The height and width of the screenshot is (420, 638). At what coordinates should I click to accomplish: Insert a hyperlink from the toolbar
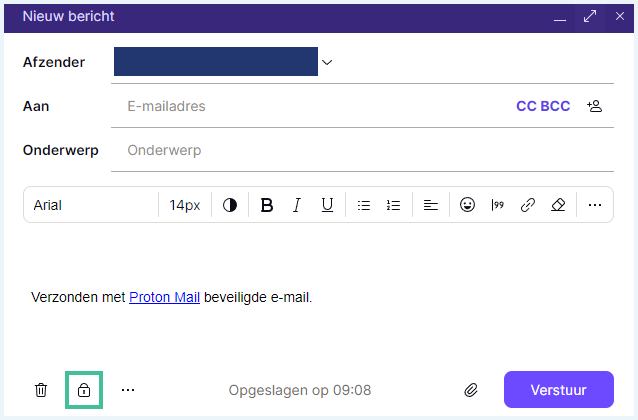click(x=528, y=205)
